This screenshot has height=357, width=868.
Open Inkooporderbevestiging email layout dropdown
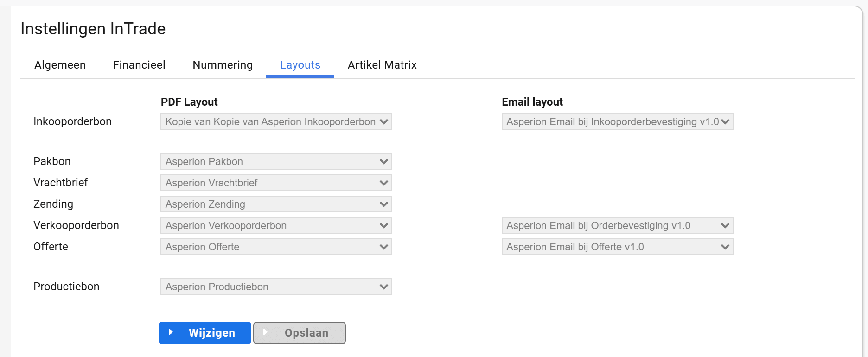pos(618,121)
